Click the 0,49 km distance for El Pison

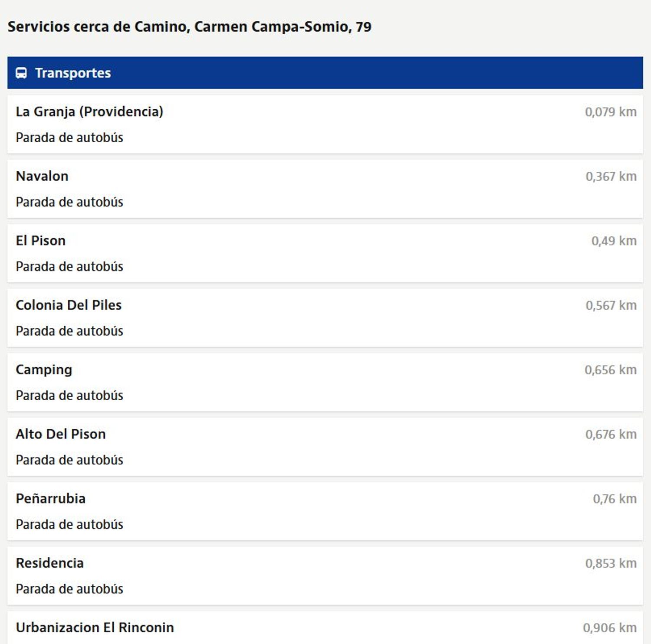614,241
